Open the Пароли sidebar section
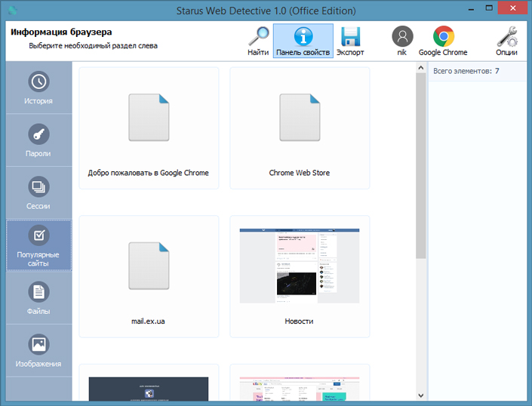The image size is (532, 406). 38,140
